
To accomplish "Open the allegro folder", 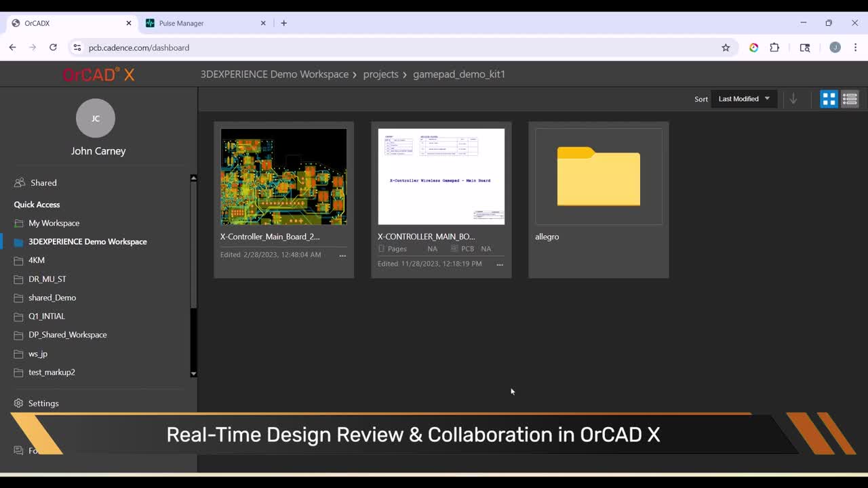I will pos(598,178).
